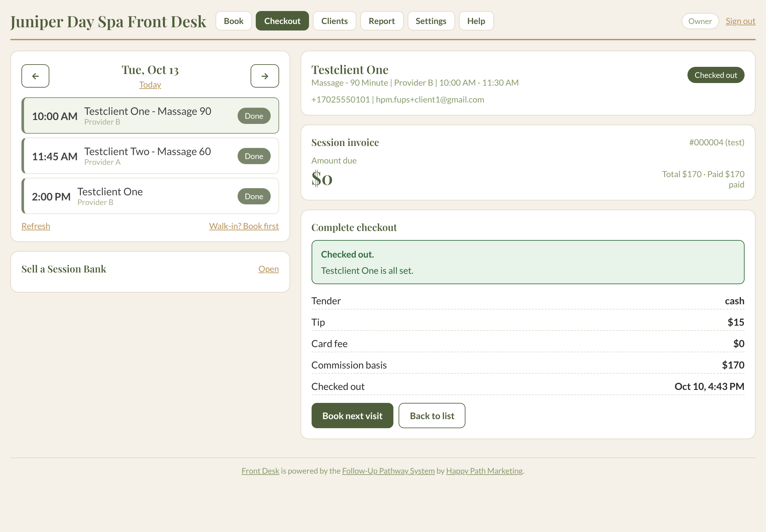Select the 11:45 AM Testclient Two appointment
Image resolution: width=766 pixels, height=532 pixels.
click(x=150, y=156)
